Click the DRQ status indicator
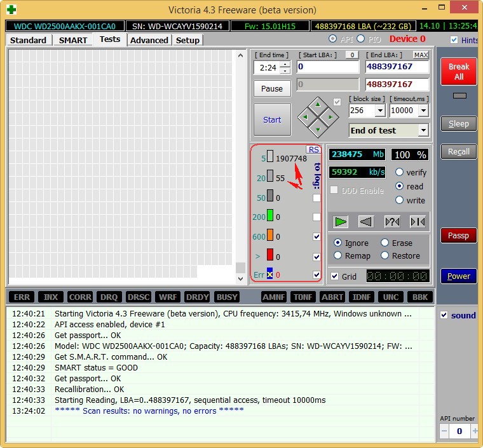 (109, 297)
